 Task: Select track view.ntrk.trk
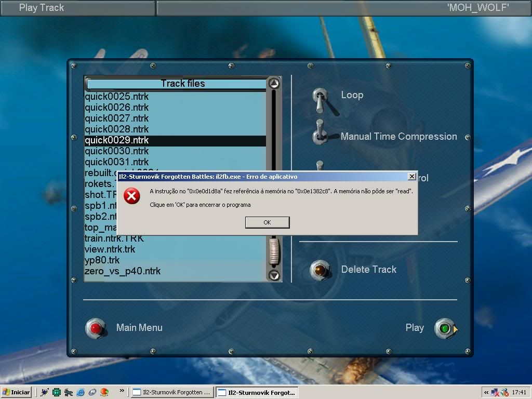[x=175, y=249]
